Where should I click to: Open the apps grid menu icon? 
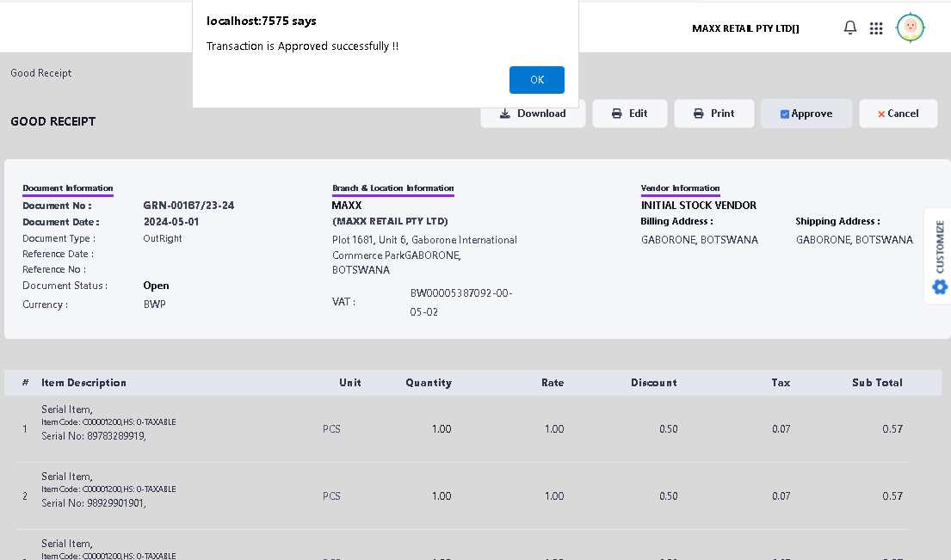[876, 28]
